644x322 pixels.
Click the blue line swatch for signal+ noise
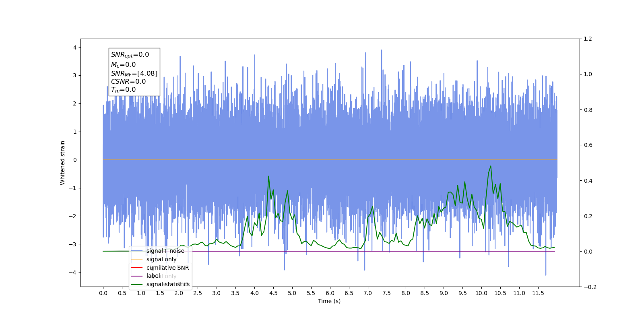point(137,251)
